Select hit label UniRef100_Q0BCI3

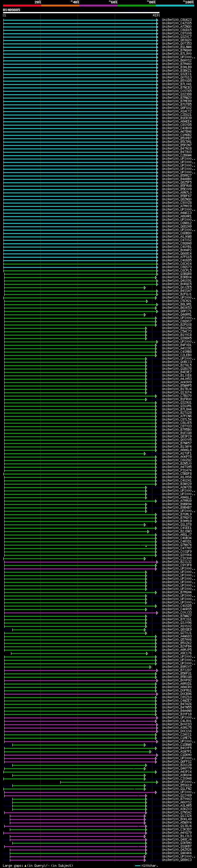pyautogui.click(x=177, y=362)
